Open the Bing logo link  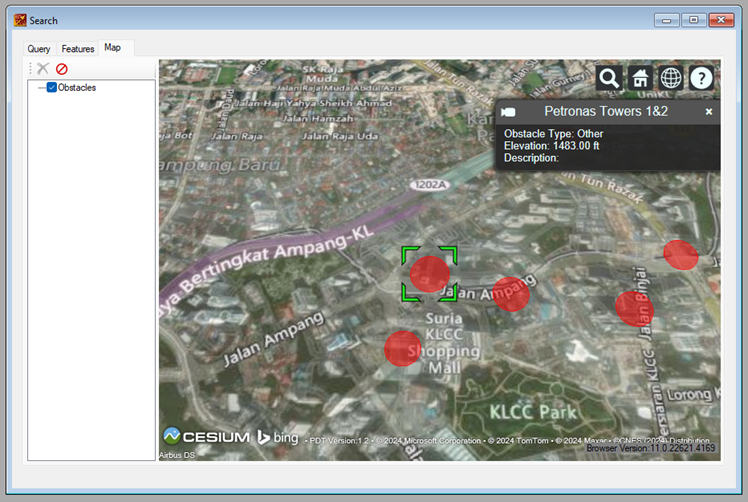point(278,437)
